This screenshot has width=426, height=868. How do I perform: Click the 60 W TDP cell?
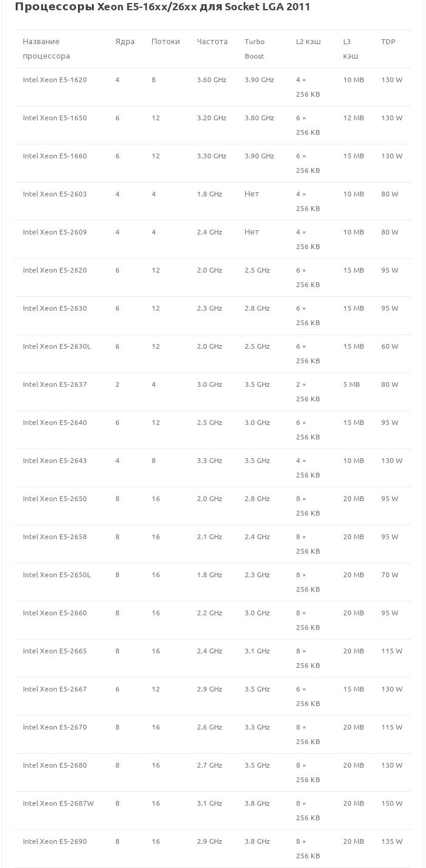tap(390, 346)
